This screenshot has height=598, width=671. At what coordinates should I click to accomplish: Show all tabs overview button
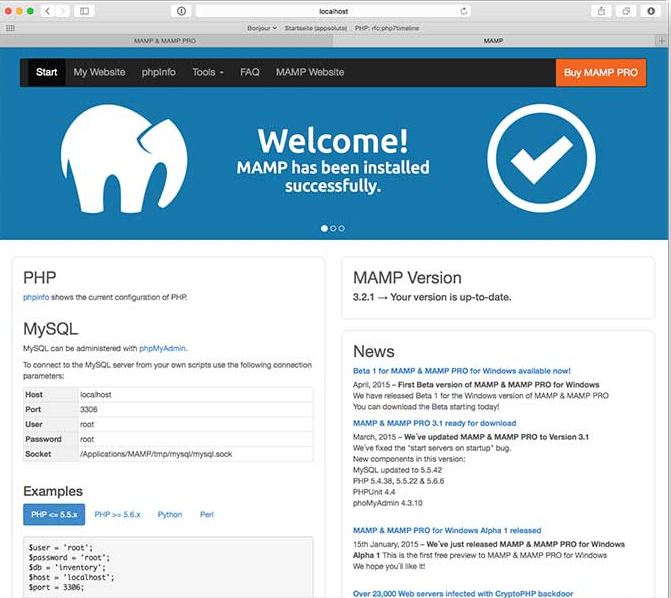click(626, 11)
